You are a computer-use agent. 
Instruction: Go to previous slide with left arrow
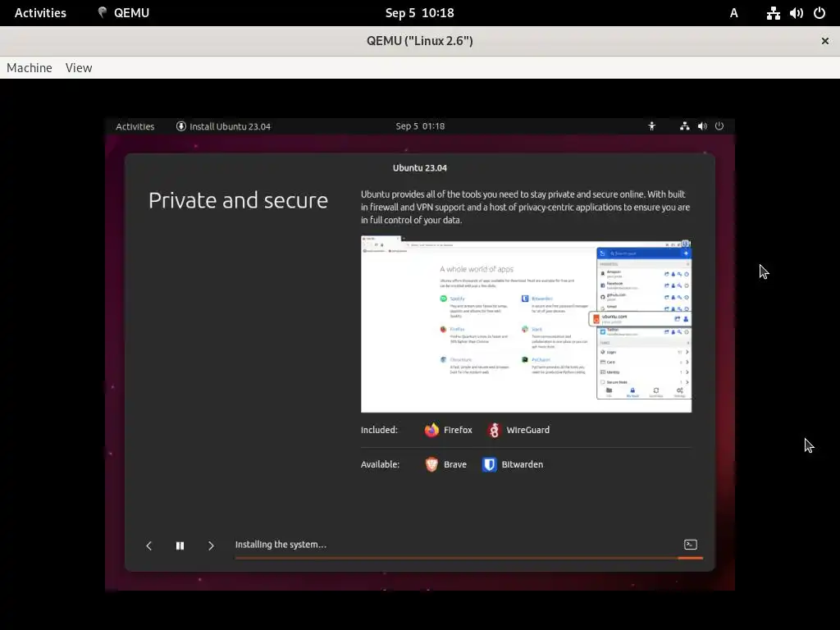point(149,546)
